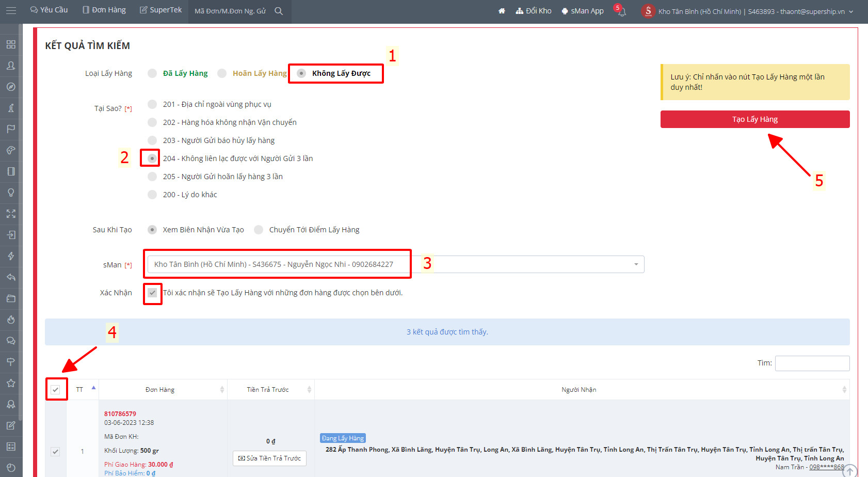This screenshot has height=477, width=868.
Task: Open the add-user icon in sidebar
Action: click(11, 66)
